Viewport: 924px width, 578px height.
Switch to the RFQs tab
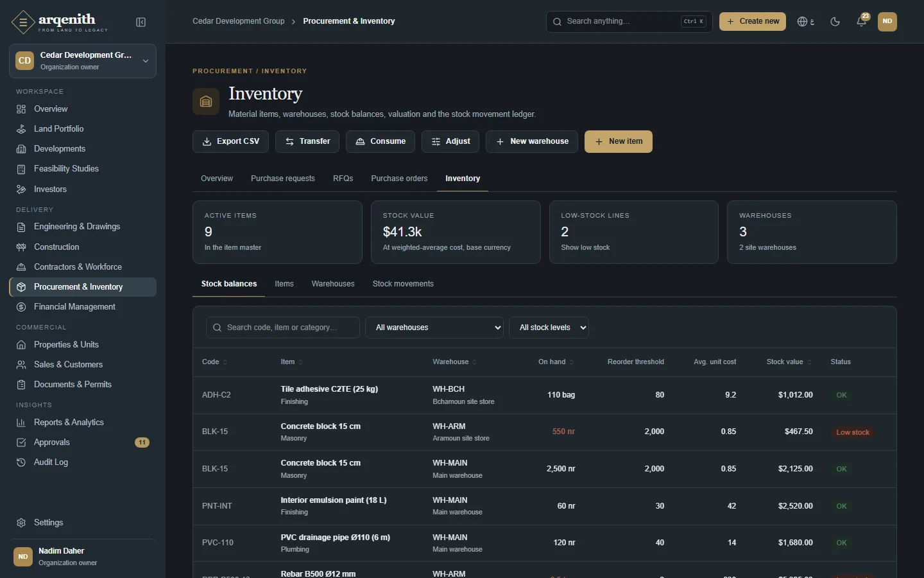[x=343, y=179]
